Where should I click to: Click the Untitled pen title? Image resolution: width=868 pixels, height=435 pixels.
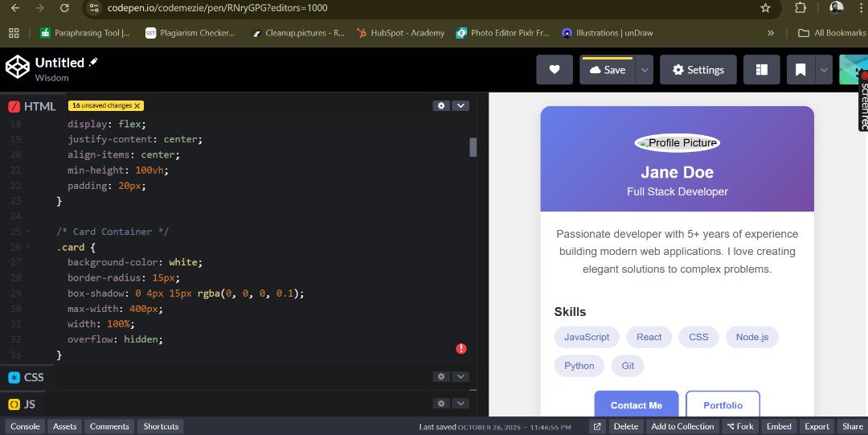[59, 63]
